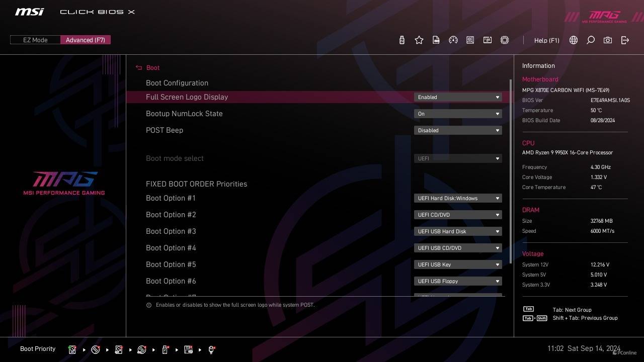Open the hardware monitor gauge icon

tap(453, 40)
